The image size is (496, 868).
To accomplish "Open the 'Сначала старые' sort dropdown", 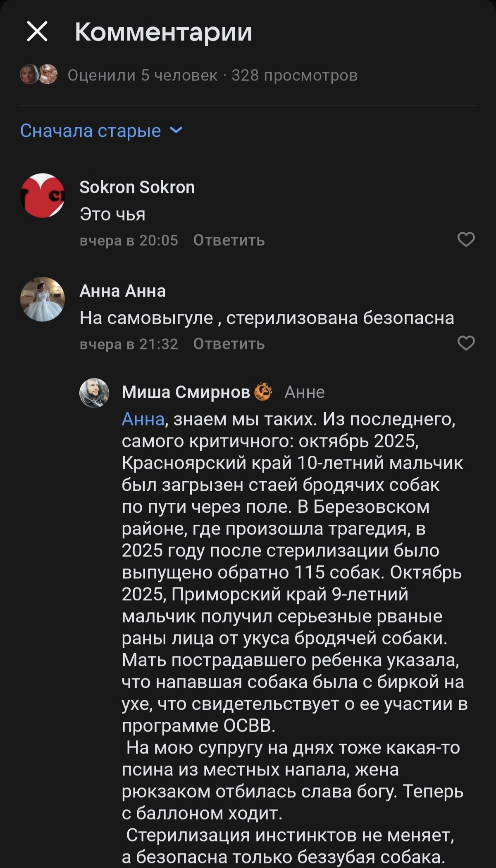I will pos(91,131).
